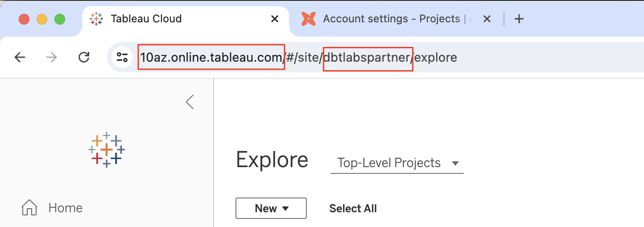Click the yellow minimize window button
Screen dimensions: 644x227
[x=42, y=19]
